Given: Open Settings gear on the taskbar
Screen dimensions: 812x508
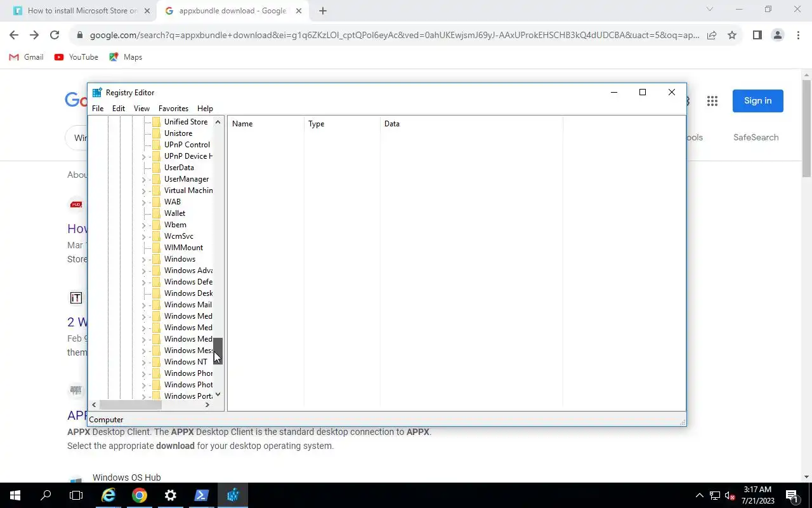Looking at the screenshot, I should (x=171, y=495).
